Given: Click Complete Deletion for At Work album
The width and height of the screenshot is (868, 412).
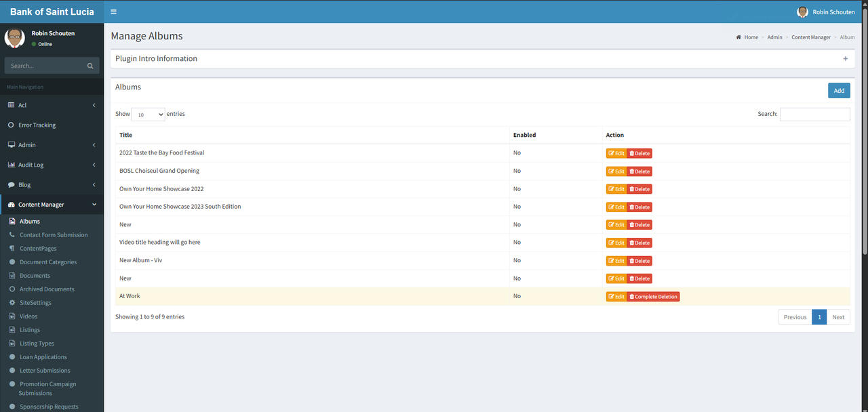Looking at the screenshot, I should coord(653,297).
